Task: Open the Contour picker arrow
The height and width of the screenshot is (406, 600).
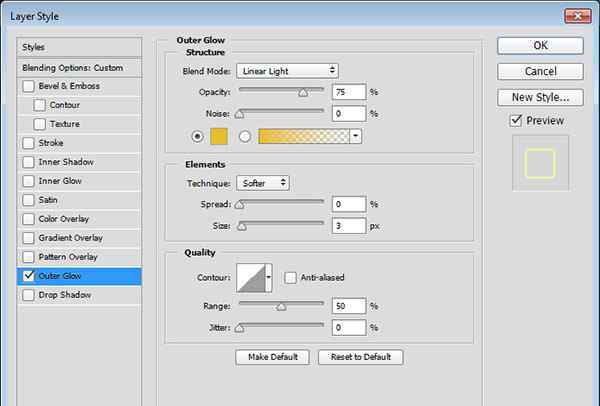Action: pos(269,278)
